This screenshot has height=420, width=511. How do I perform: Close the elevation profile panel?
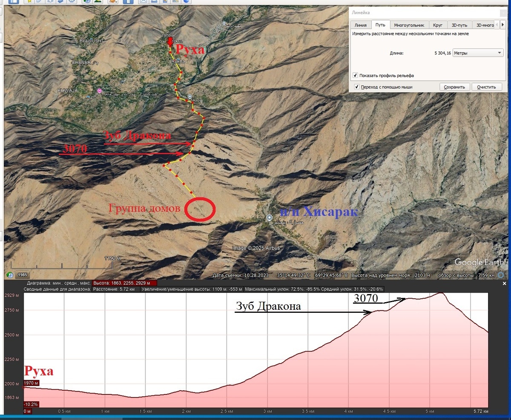(505, 283)
